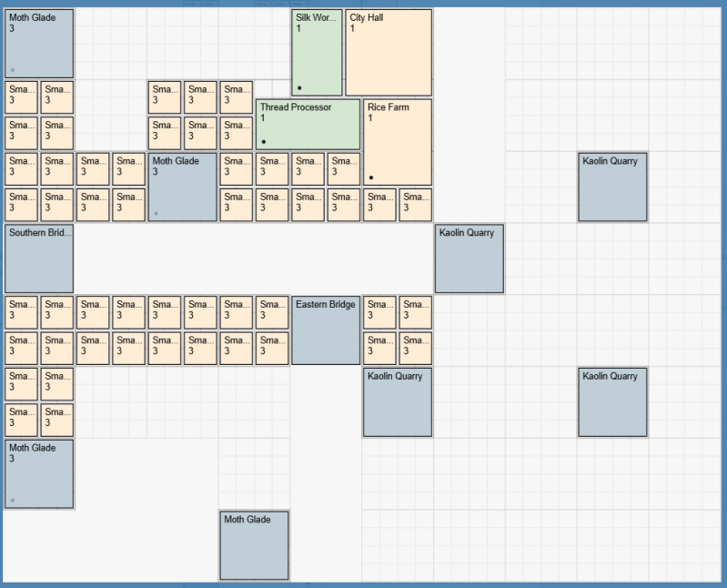Screen dimensions: 727x588
Task: Select the isolated upper-right Kaolin Quarry
Action: coord(612,187)
